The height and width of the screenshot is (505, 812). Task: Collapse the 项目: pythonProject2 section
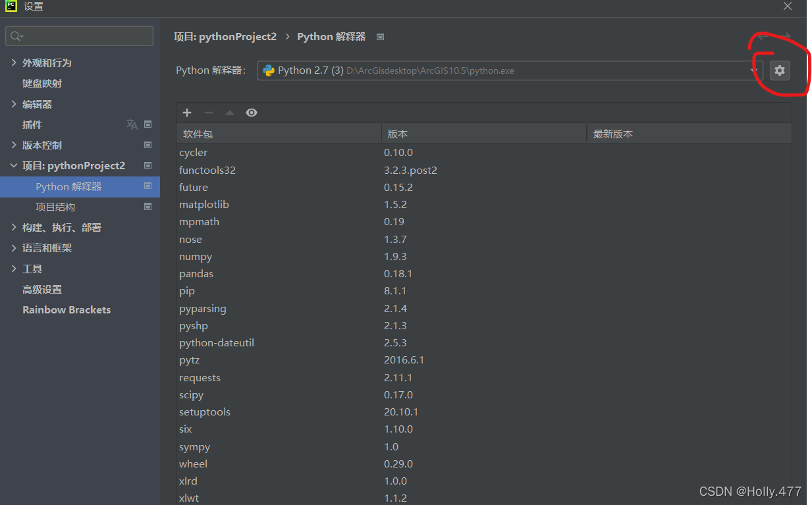[14, 165]
